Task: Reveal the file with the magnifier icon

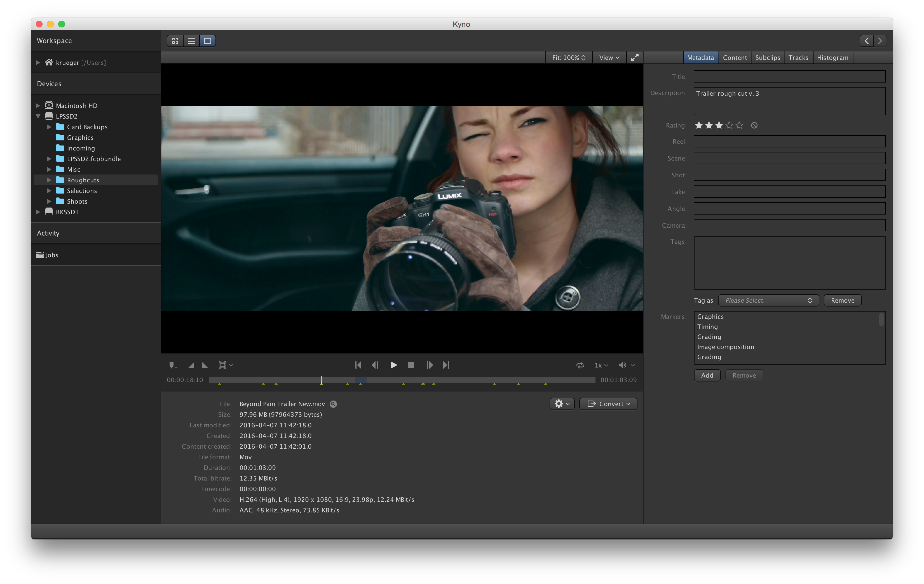Action: pos(334,404)
